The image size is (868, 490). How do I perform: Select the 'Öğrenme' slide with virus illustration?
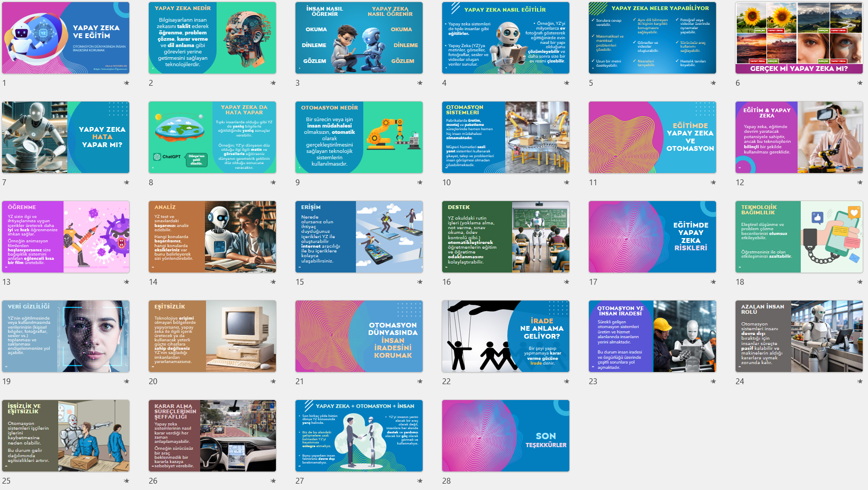coord(66,237)
